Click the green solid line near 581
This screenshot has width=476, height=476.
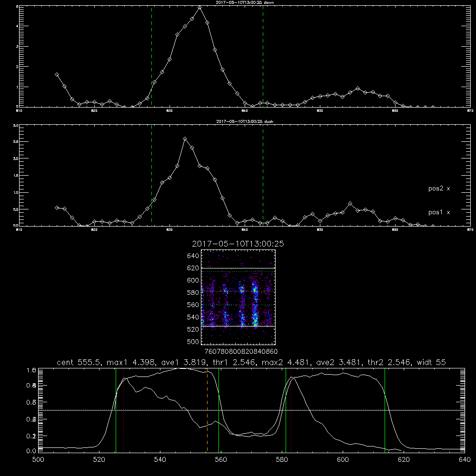coord(286,410)
